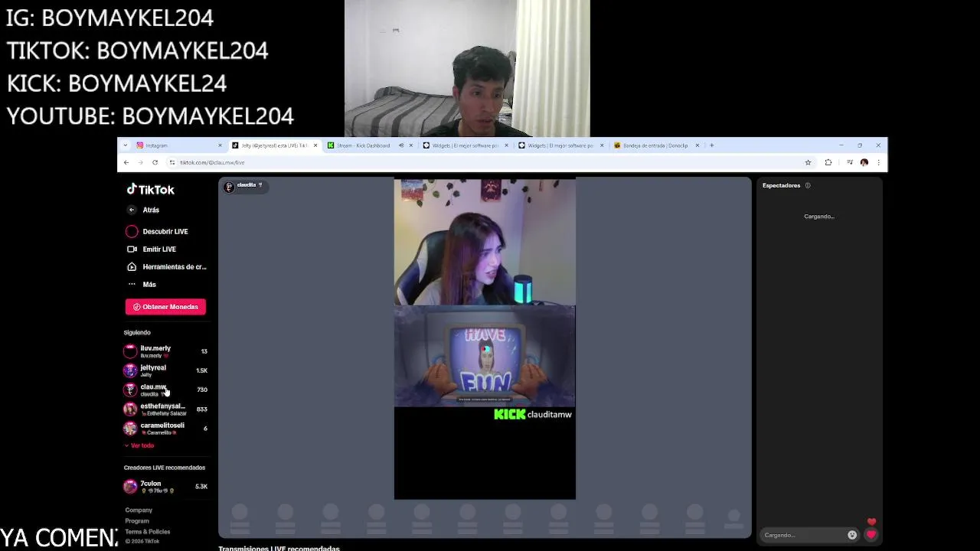Click the Obtener Monedas button
980x551 pixels.
tap(165, 307)
